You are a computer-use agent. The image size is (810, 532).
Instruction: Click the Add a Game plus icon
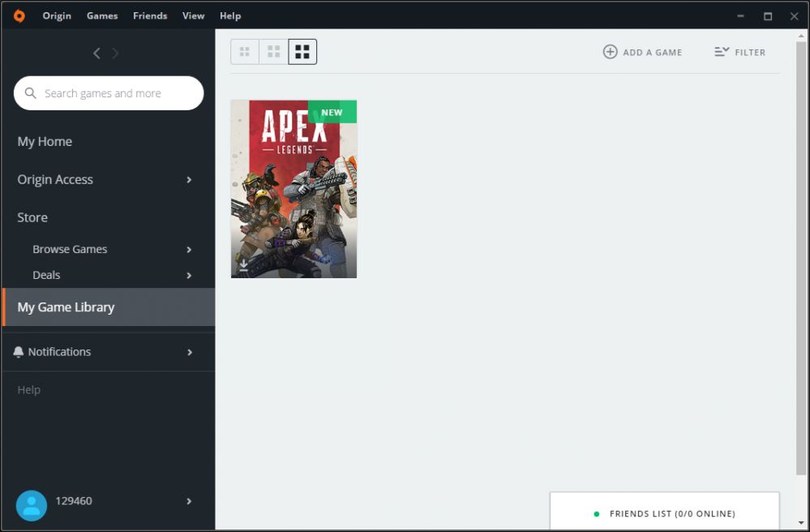tap(610, 52)
